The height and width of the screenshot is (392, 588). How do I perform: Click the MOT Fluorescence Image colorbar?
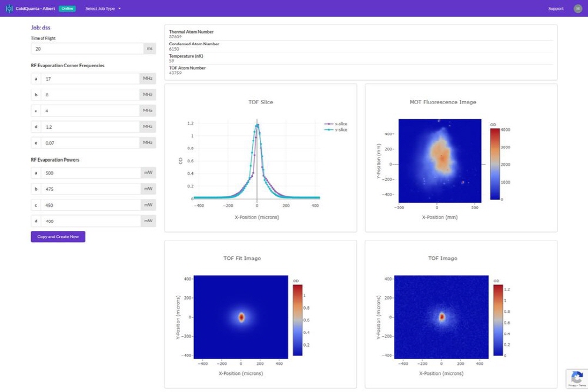tap(495, 164)
